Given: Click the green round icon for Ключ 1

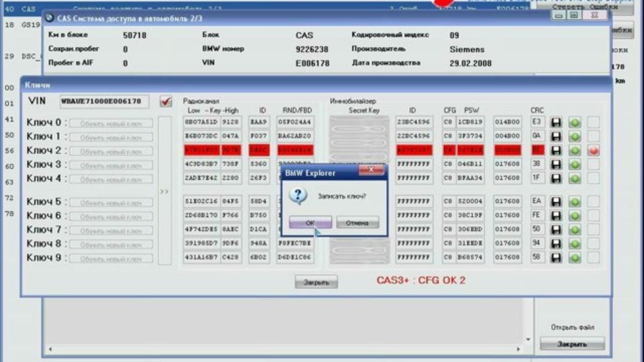Looking at the screenshot, I should click(x=575, y=136).
